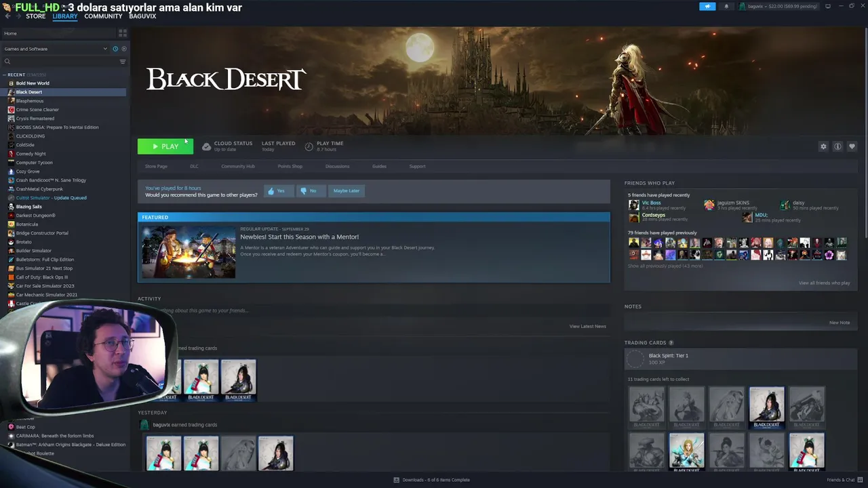The height and width of the screenshot is (488, 868).
Task: Open 'Newbies! Start this Season with a Mentor!'
Action: pyautogui.click(x=299, y=237)
